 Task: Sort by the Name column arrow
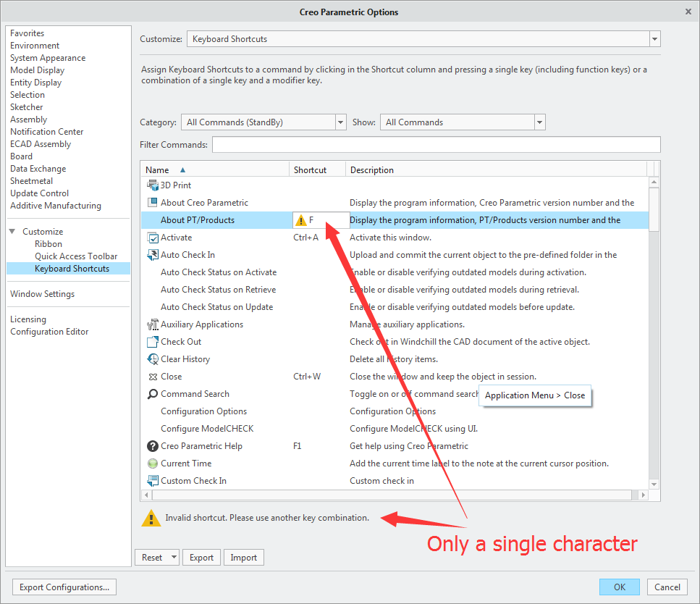coord(182,170)
